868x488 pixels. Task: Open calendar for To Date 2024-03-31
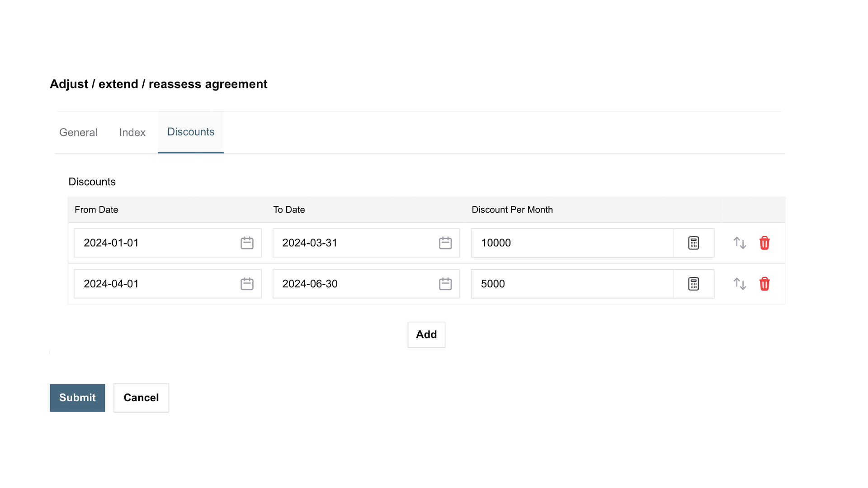[445, 243]
